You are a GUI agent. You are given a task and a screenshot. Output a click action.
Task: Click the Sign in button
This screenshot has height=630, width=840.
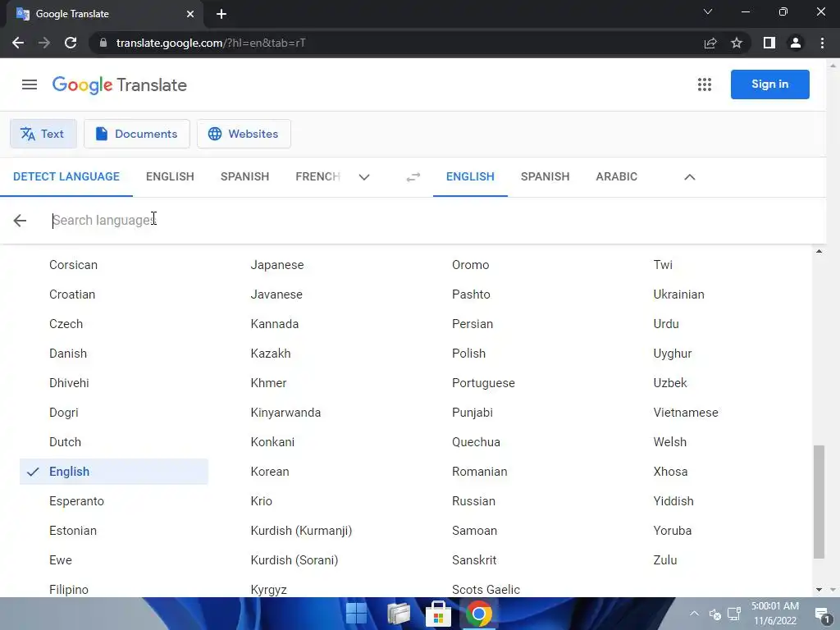769,84
